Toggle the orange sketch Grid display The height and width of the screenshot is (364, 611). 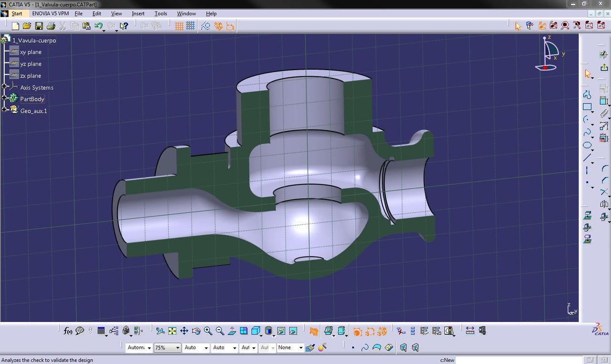pyautogui.click(x=179, y=26)
